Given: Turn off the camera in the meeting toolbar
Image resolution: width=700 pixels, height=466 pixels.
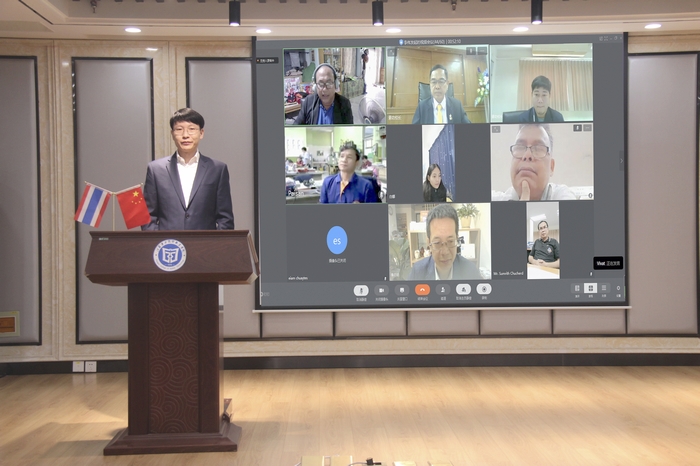Looking at the screenshot, I should click(381, 289).
